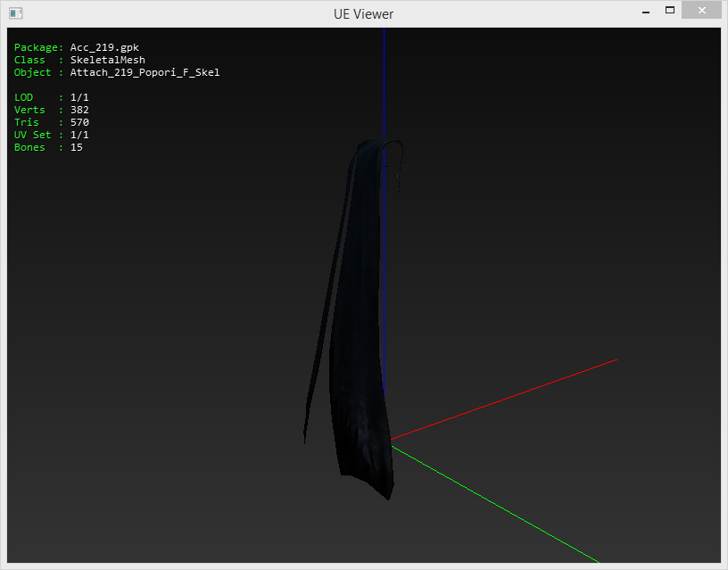Maximize the UE Viewer window
This screenshot has width=728, height=570.
tap(669, 11)
